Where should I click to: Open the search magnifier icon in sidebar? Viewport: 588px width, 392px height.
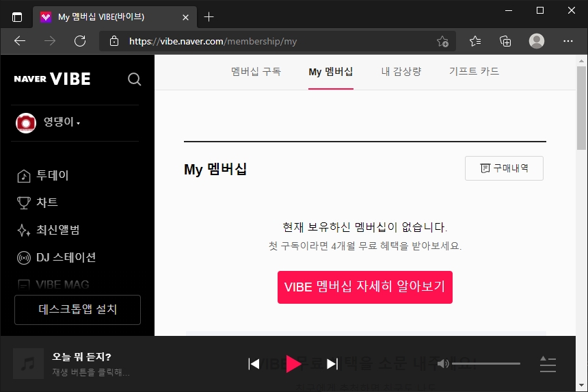[x=134, y=79]
